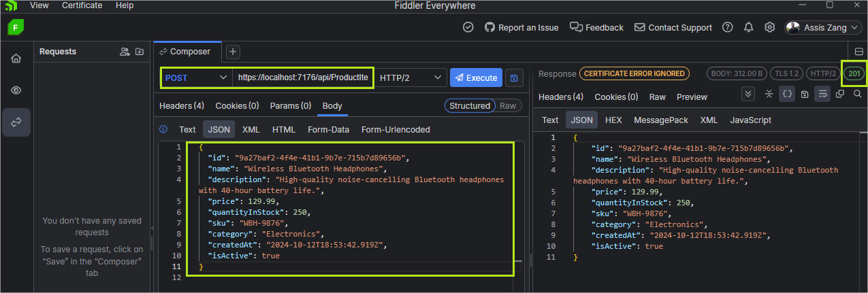The height and width of the screenshot is (293, 868).
Task: Open Assis Zang user account dropdown
Action: click(822, 28)
